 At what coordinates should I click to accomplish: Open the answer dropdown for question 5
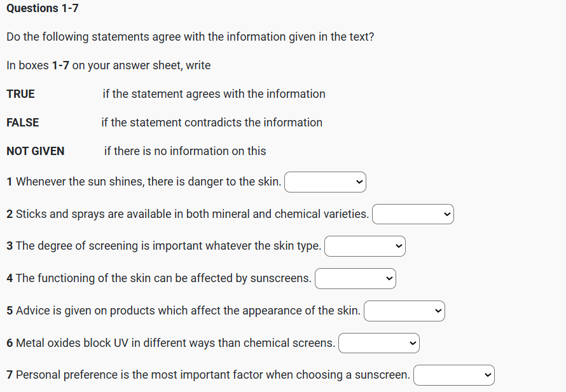point(404,311)
